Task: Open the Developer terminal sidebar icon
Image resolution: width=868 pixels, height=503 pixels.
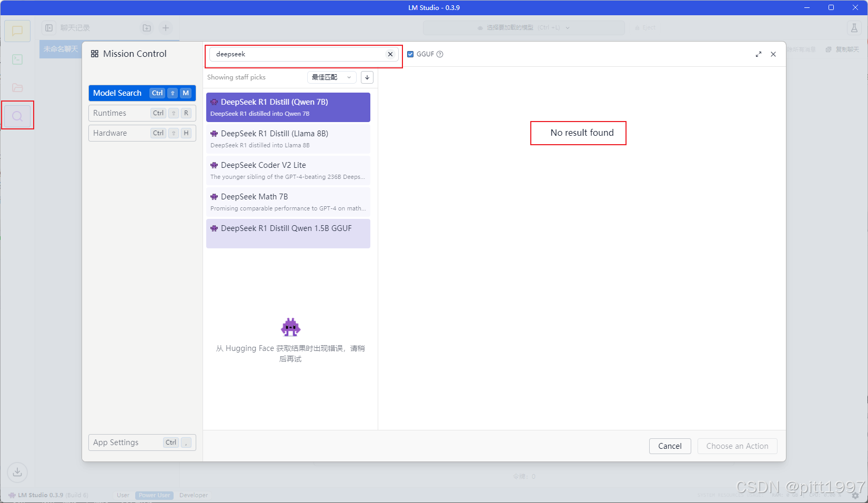Action: click(x=17, y=59)
